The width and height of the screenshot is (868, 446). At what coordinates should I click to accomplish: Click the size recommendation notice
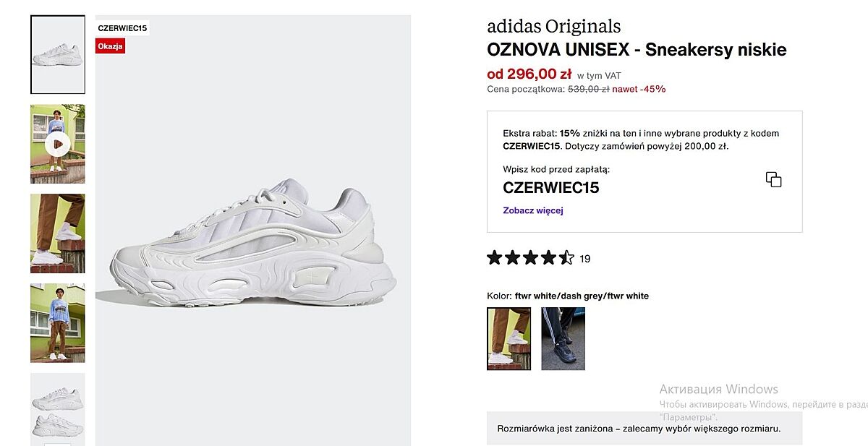[x=639, y=429]
